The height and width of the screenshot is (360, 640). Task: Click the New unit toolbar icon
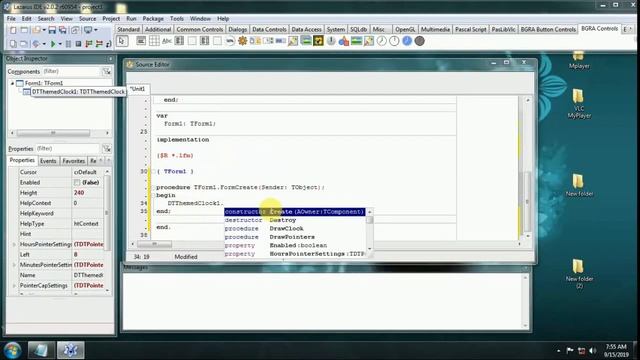point(13,30)
